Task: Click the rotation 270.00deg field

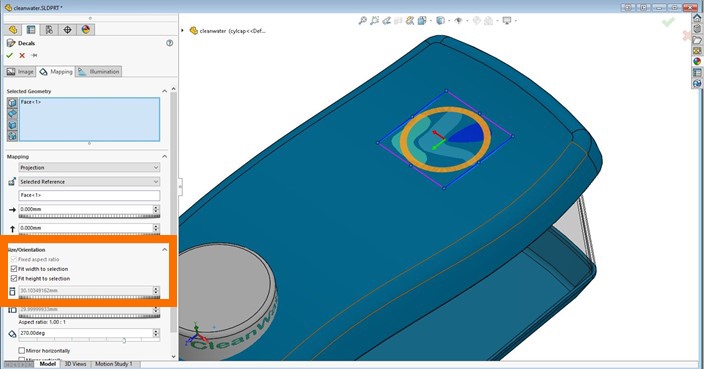Action: pyautogui.click(x=85, y=333)
